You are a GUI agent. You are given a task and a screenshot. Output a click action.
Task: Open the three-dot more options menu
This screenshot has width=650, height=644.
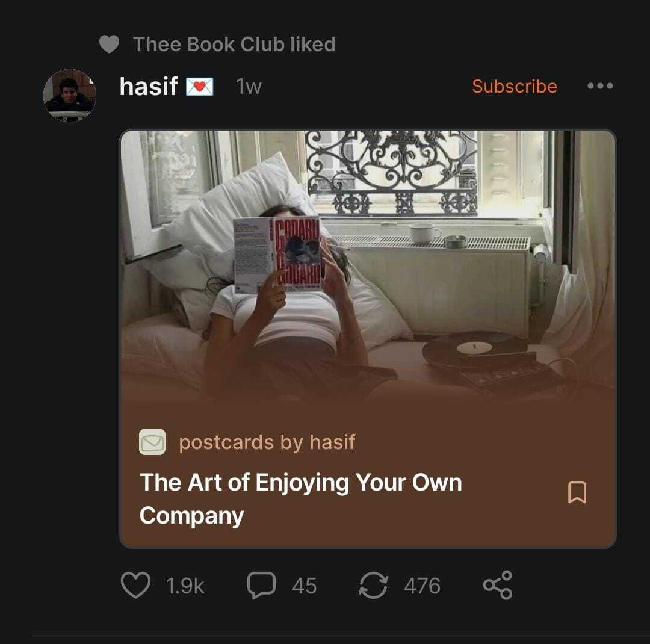point(600,86)
